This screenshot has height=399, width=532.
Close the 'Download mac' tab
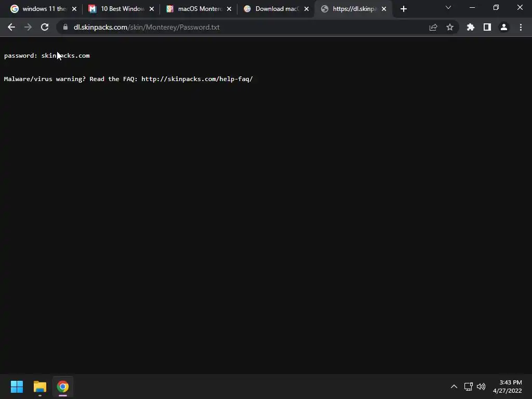point(307,9)
